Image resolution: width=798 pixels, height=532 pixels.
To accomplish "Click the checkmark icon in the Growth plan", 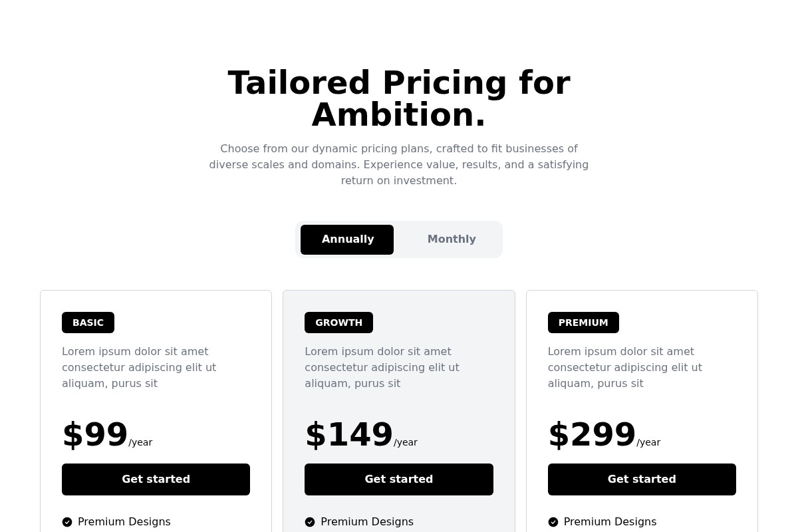I will click(x=310, y=522).
